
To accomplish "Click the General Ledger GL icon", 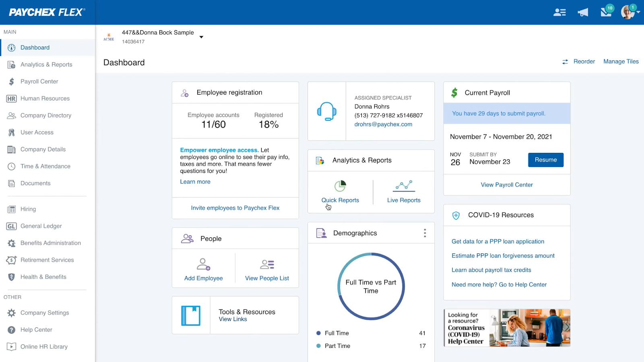I will point(11,226).
